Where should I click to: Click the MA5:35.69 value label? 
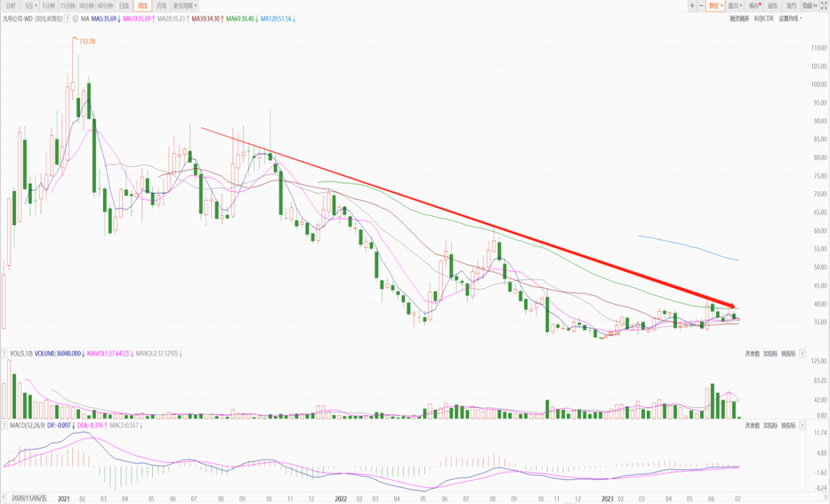[x=105, y=18]
